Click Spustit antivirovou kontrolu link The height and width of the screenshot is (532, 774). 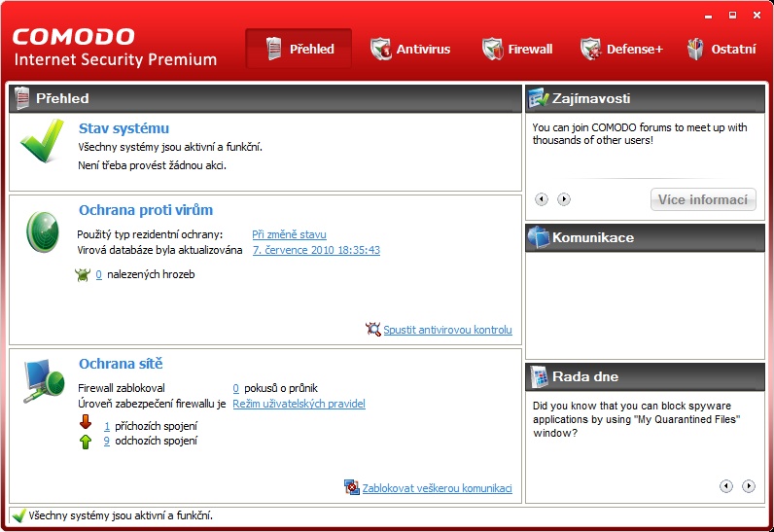coord(447,330)
